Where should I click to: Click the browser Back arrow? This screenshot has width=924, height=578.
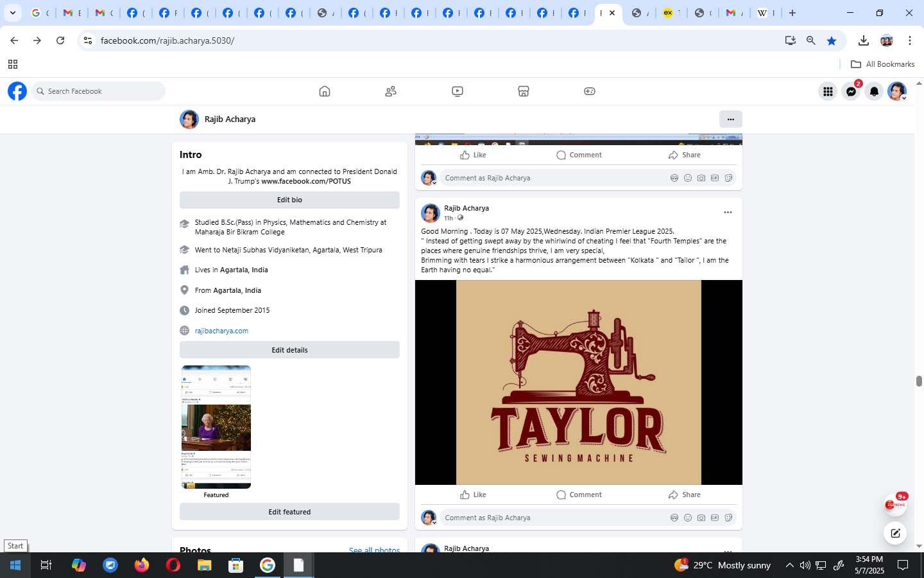pos(14,40)
